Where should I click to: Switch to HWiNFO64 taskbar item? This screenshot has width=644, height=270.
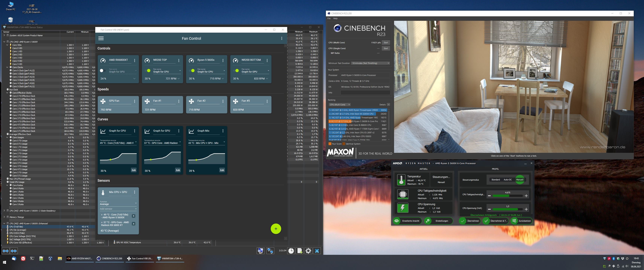[x=170, y=259]
